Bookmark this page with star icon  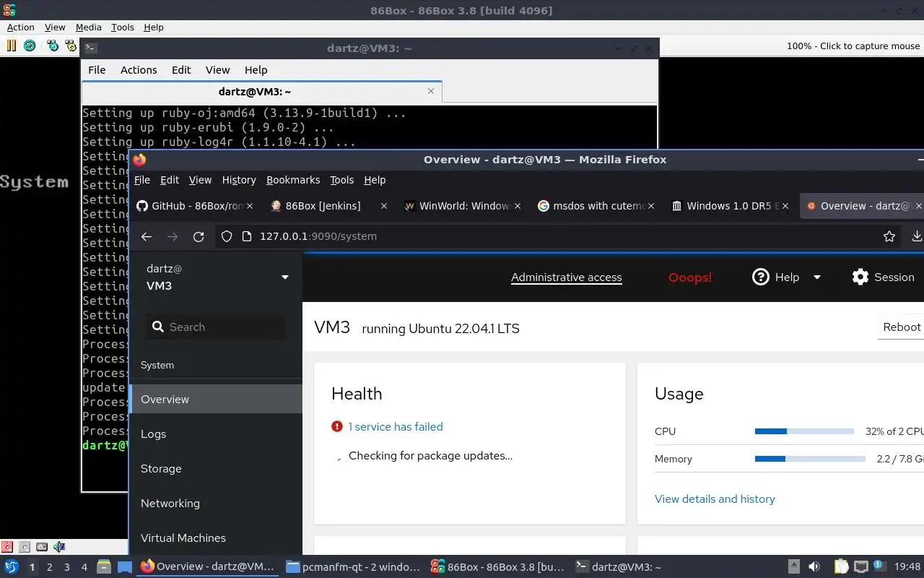click(x=889, y=236)
